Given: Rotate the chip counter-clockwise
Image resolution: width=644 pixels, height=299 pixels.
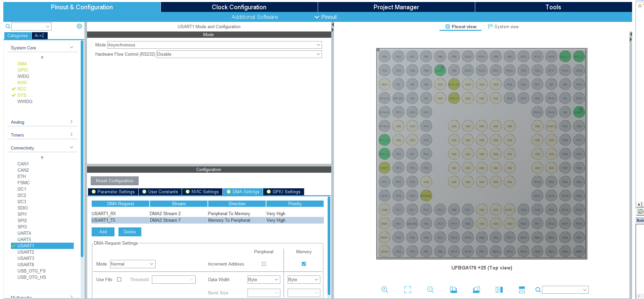Looking at the screenshot, I should coord(476,290).
